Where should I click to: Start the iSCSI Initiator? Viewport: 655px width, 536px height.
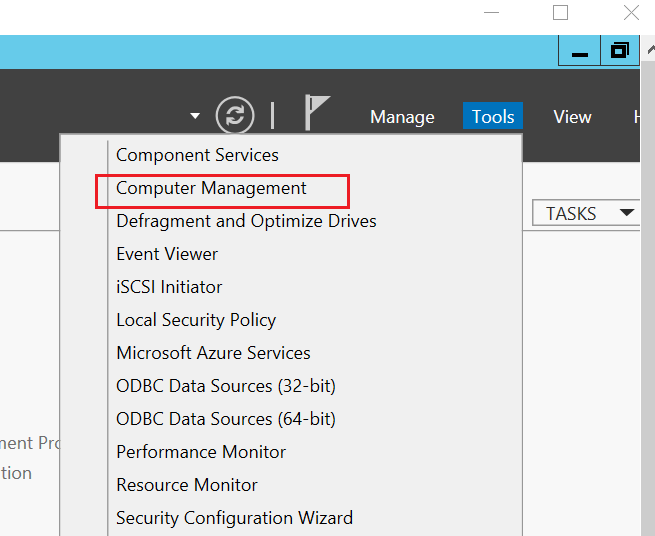coord(169,287)
